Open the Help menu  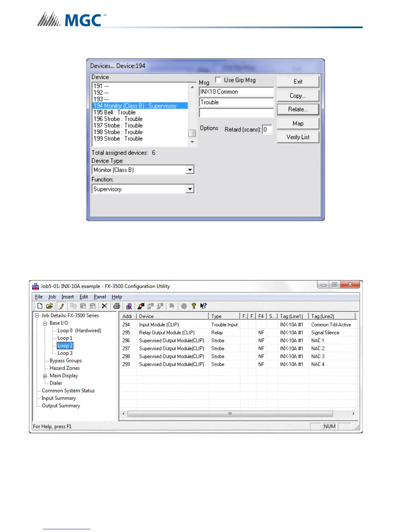117,297
